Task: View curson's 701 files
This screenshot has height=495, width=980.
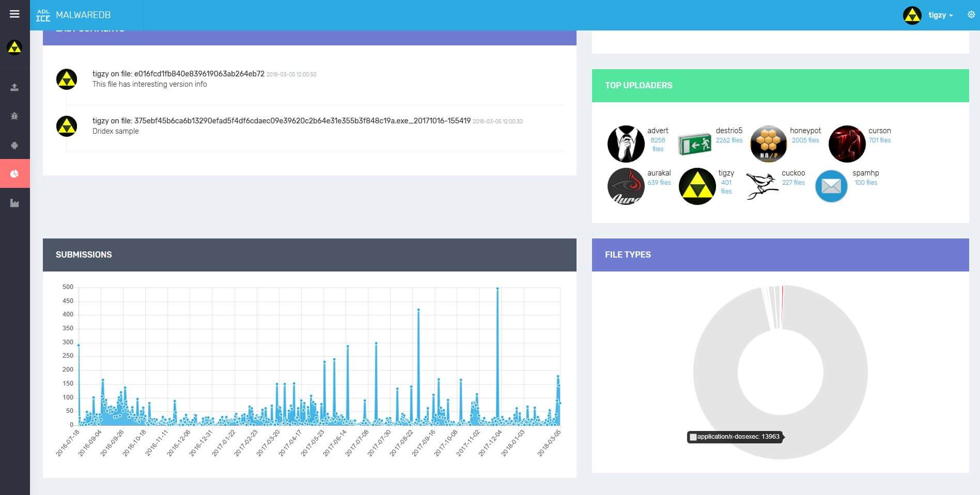Action: pos(879,140)
